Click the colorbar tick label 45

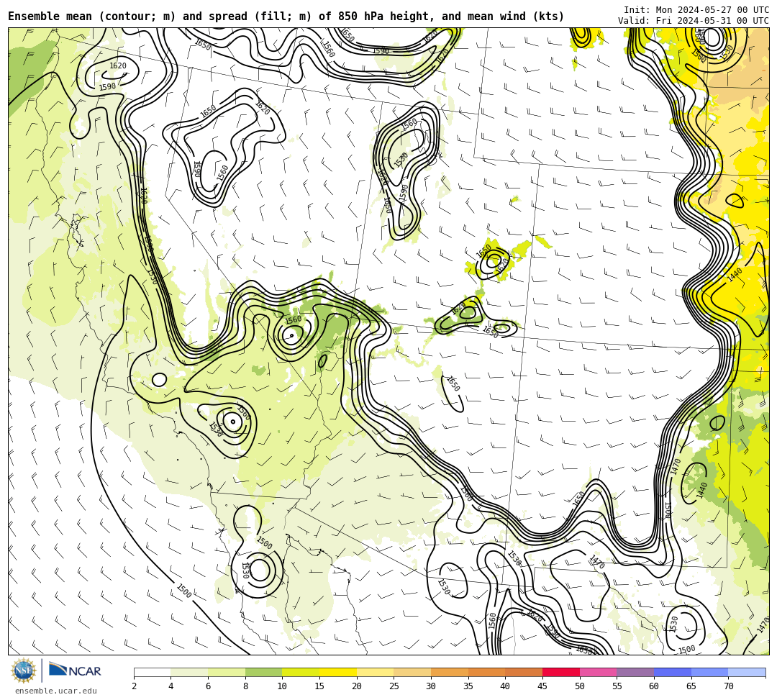[542, 686]
